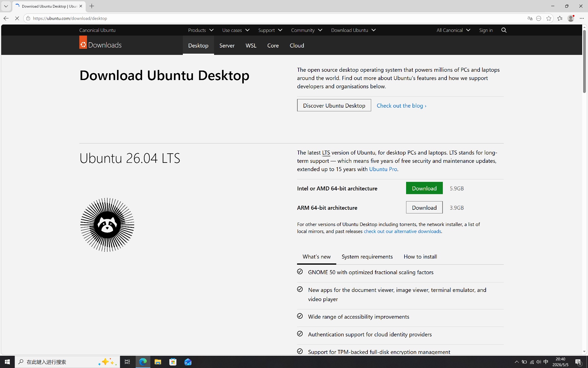Screen dimensions: 588x368
Task: Open the battery status tray icon
Action: [x=524, y=362]
